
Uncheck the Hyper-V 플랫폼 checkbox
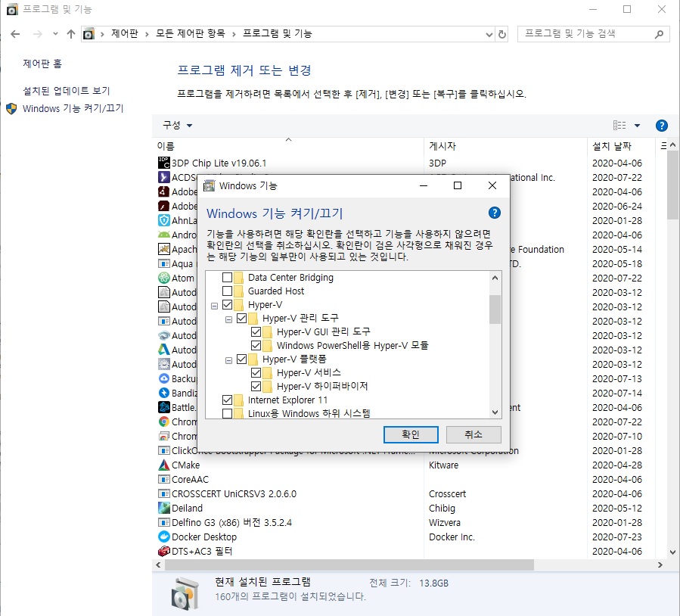[241, 359]
